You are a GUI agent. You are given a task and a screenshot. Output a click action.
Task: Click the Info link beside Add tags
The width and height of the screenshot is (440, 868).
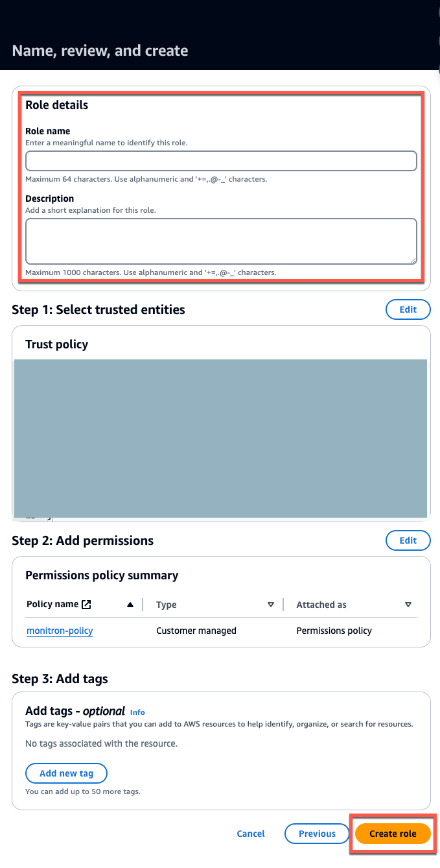pos(137,712)
